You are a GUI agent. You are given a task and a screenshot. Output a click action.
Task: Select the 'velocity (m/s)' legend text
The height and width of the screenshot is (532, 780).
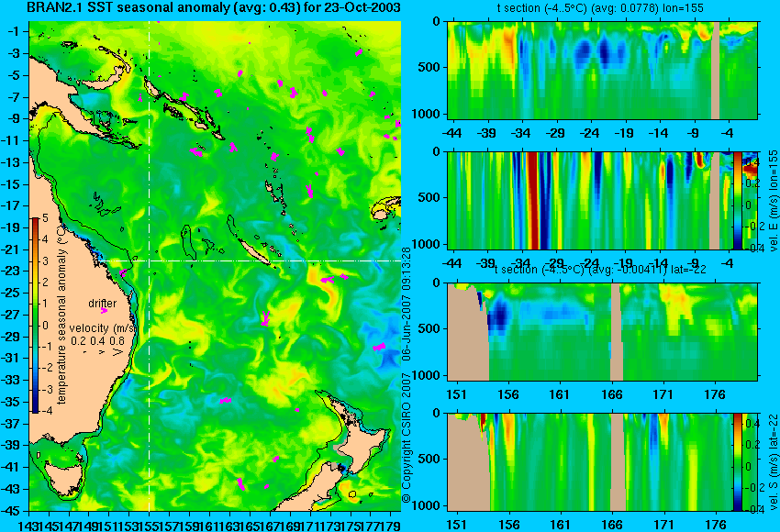coord(103,328)
